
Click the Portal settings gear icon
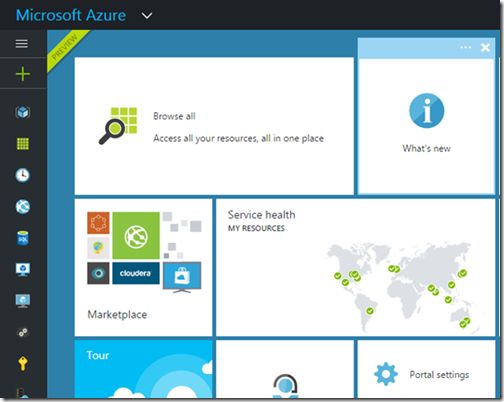(386, 374)
